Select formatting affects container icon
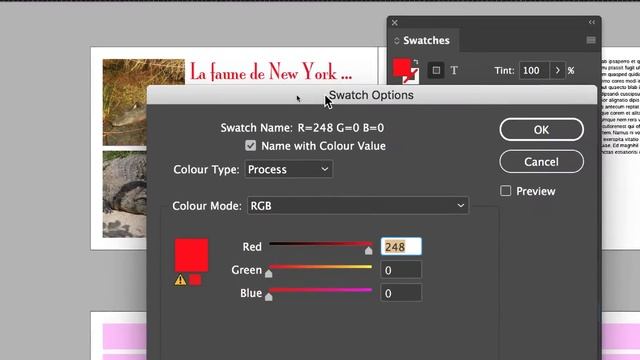The image size is (640, 360). [x=436, y=71]
